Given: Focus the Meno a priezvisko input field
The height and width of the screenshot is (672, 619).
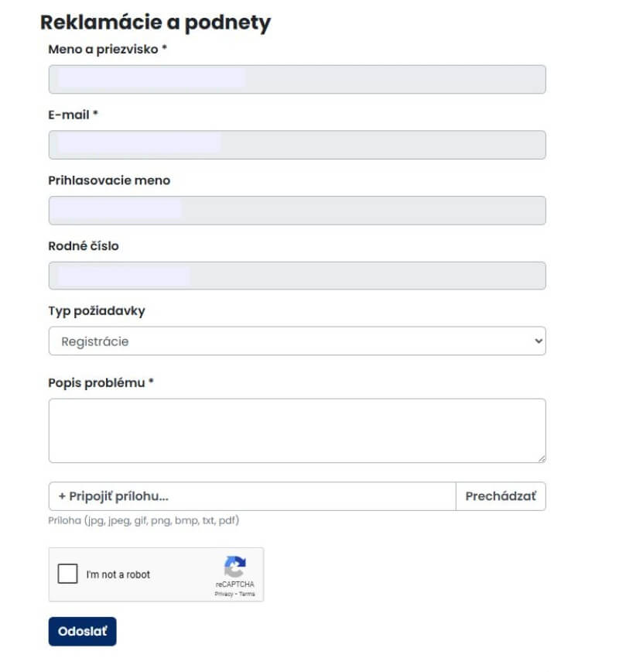Looking at the screenshot, I should (296, 79).
